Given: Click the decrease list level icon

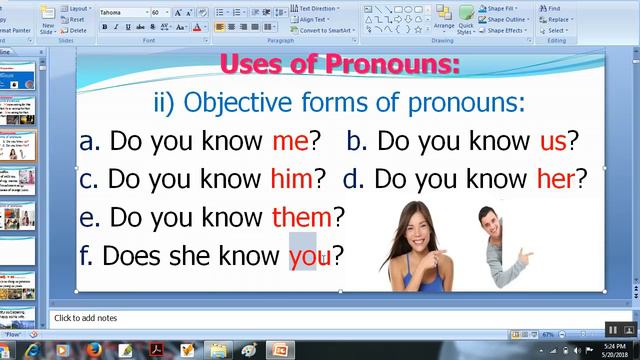Looking at the screenshot, I should click(255, 13).
